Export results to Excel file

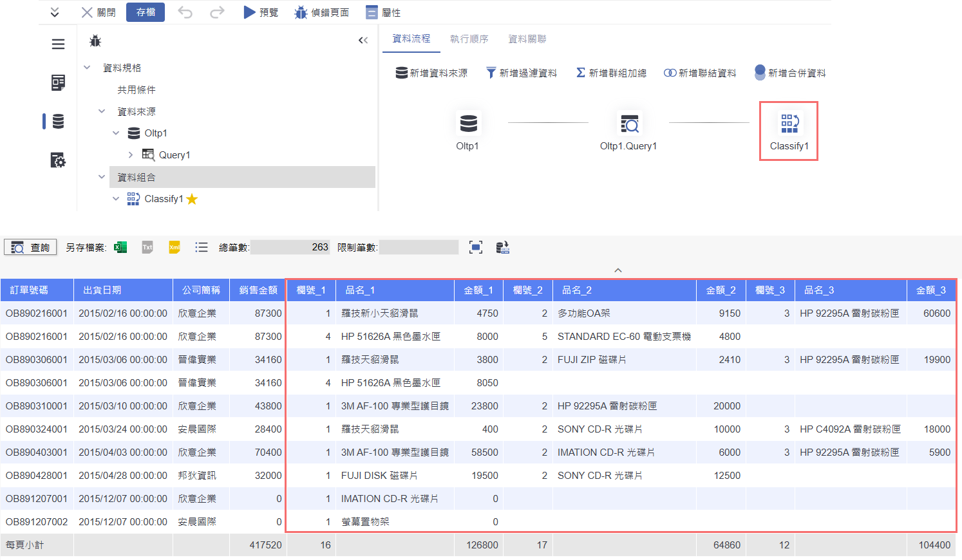pos(120,247)
